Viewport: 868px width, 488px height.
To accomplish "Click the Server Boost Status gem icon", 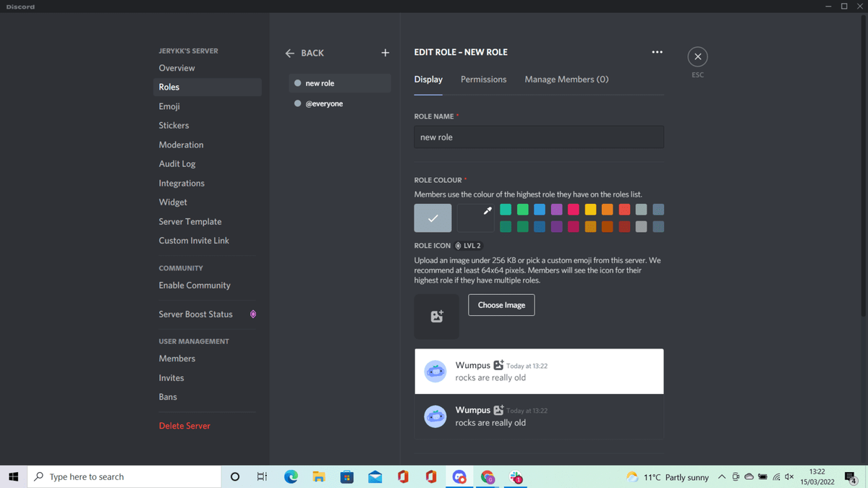I will (x=252, y=314).
